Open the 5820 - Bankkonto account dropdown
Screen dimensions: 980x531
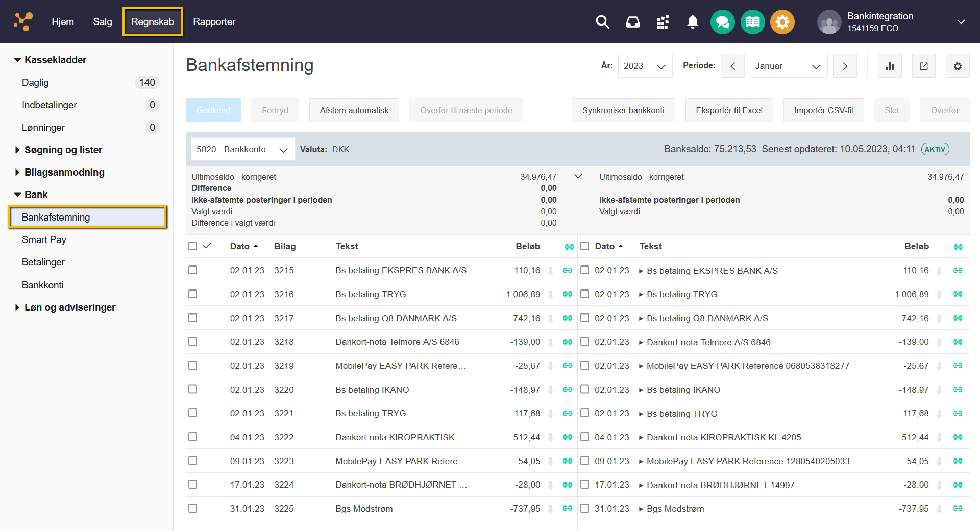pyautogui.click(x=242, y=149)
